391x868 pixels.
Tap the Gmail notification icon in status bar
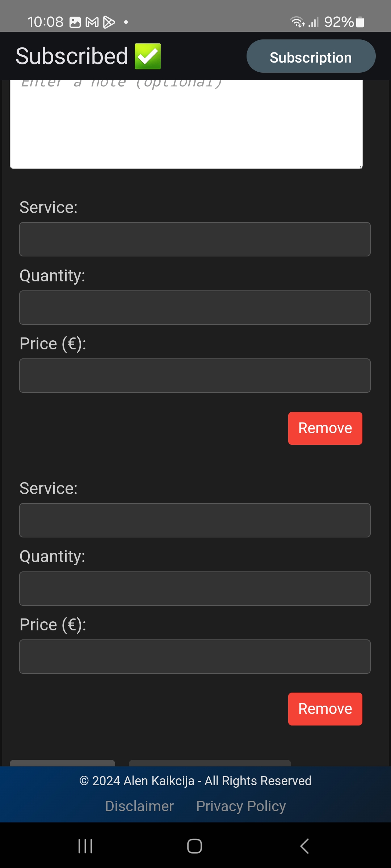point(92,22)
